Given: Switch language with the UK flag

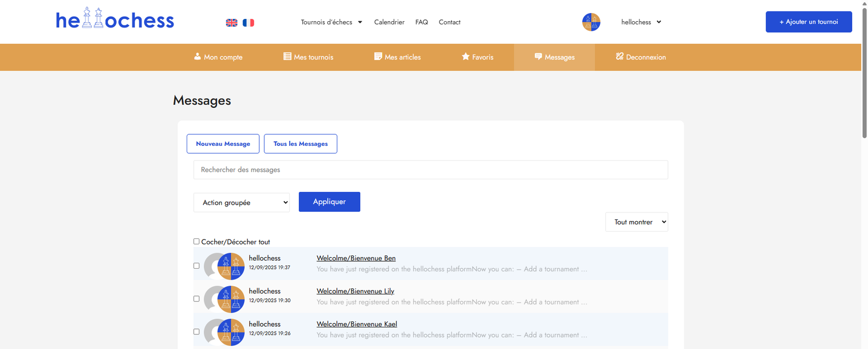Looking at the screenshot, I should pos(232,23).
